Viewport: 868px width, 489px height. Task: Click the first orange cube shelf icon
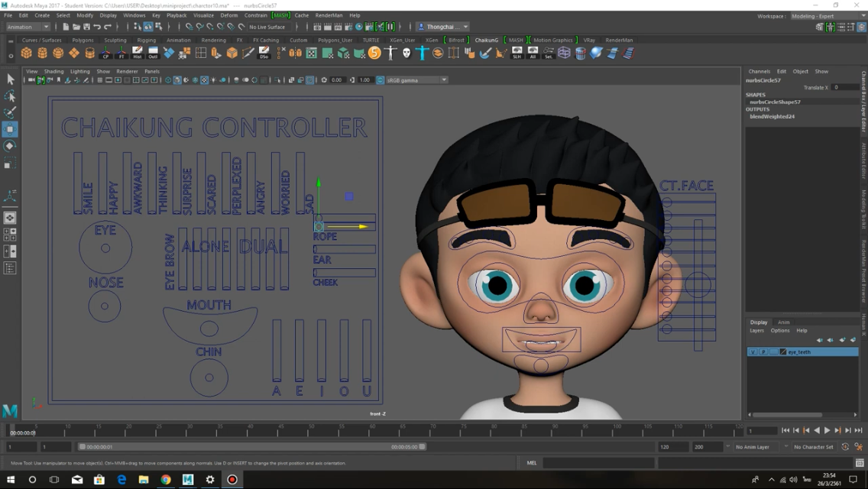click(27, 53)
